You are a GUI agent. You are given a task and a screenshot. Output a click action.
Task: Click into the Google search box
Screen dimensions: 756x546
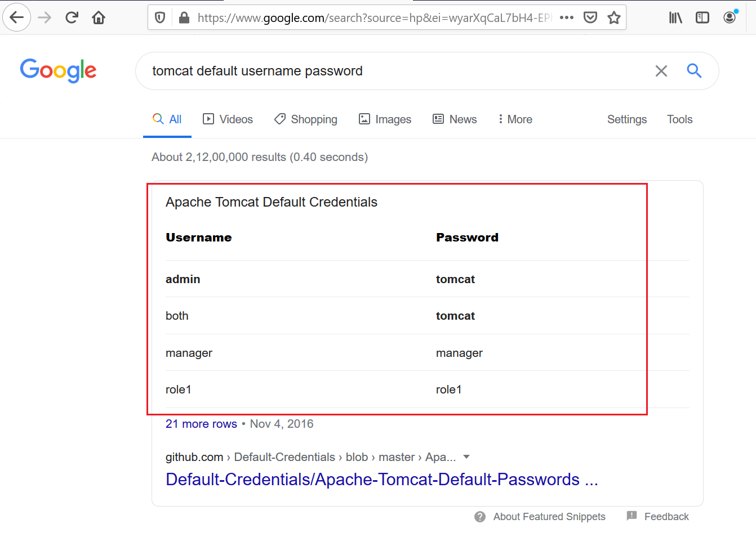point(394,71)
